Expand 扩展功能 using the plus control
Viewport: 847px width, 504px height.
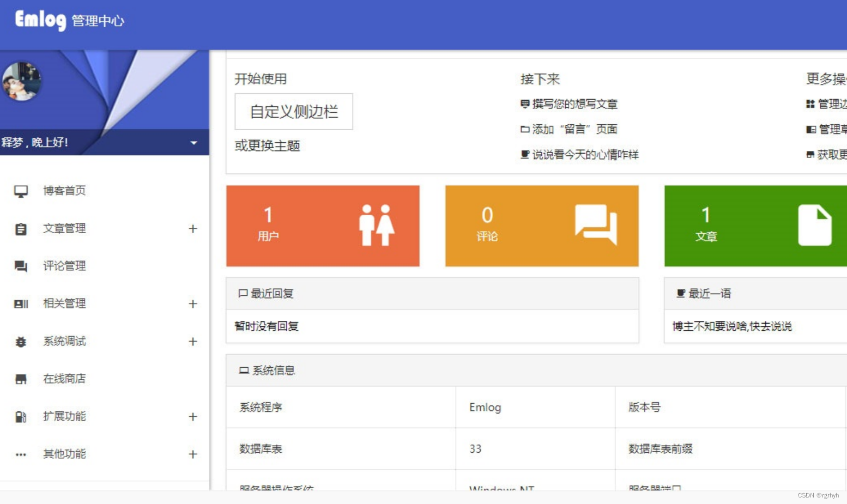click(192, 416)
